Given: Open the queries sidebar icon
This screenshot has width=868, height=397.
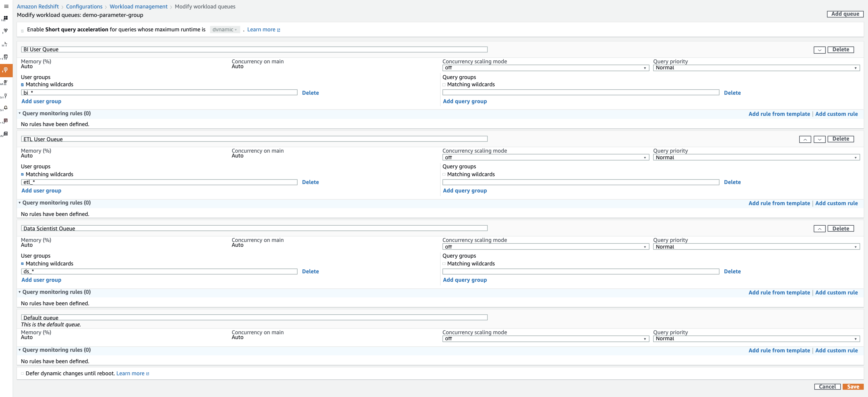Looking at the screenshot, I should tap(5, 44).
